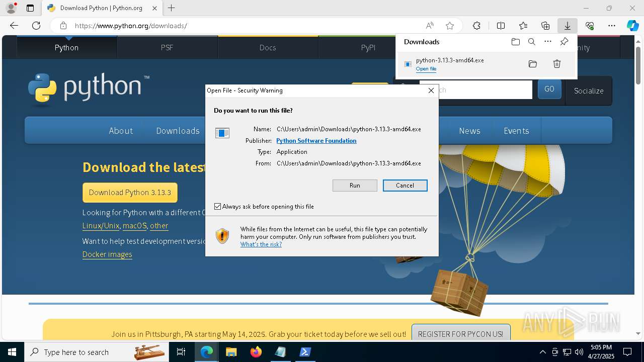The height and width of the screenshot is (362, 644).
Task: Click Run in security warning
Action: (x=355, y=186)
